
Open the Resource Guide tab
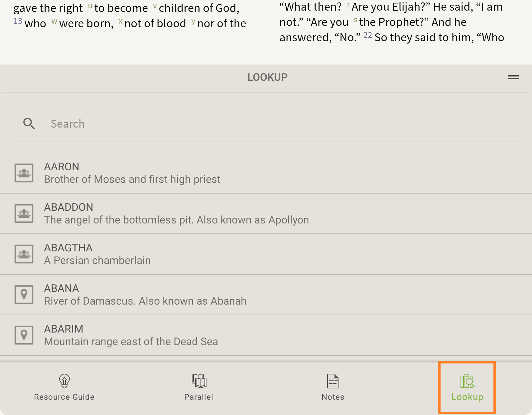pos(64,387)
